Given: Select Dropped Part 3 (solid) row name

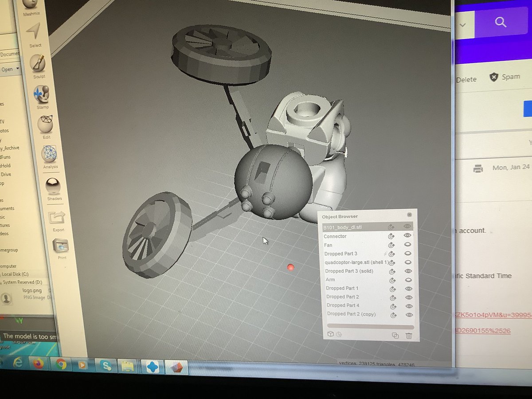Looking at the screenshot, I should 349,271.
